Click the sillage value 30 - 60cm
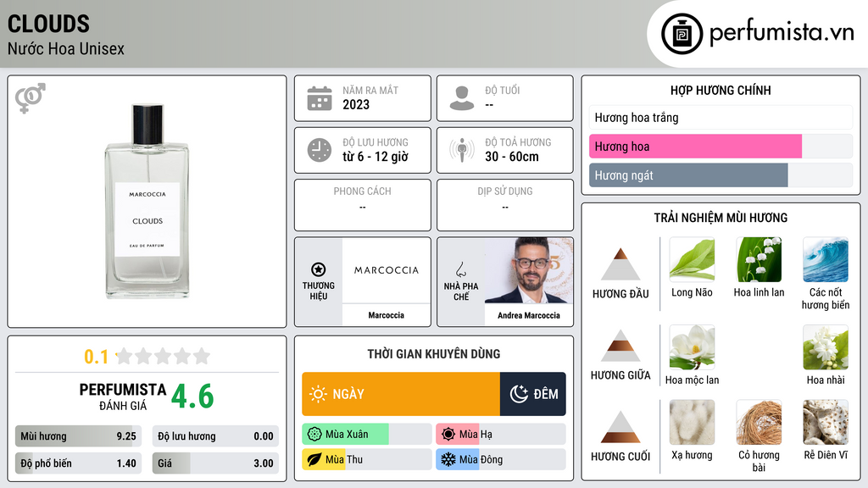 (512, 157)
